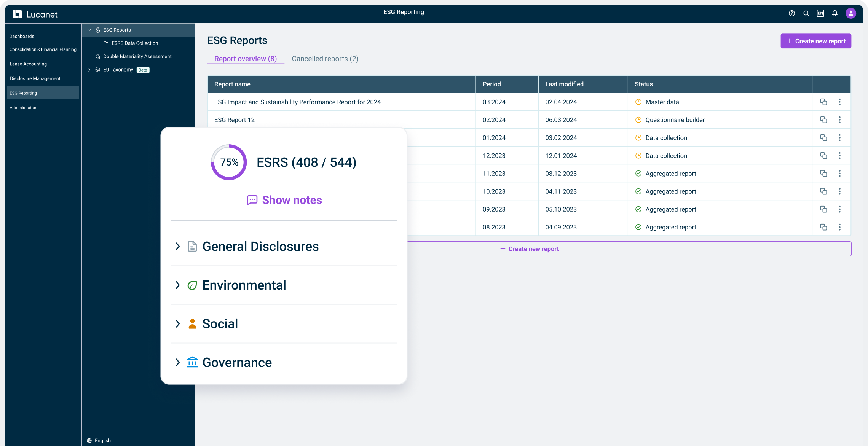The height and width of the screenshot is (446, 868).
Task: Click the ESRS (408 / 544) heading
Action: pos(306,162)
